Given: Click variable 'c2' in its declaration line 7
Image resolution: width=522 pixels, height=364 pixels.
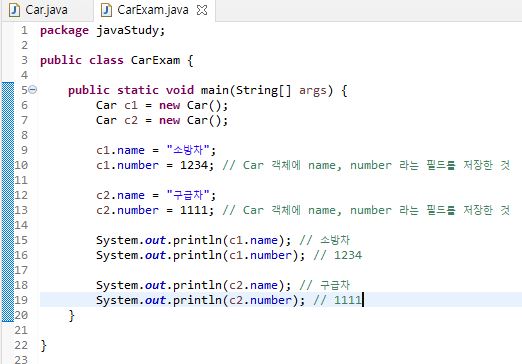Looking at the screenshot, I should [x=131, y=120].
